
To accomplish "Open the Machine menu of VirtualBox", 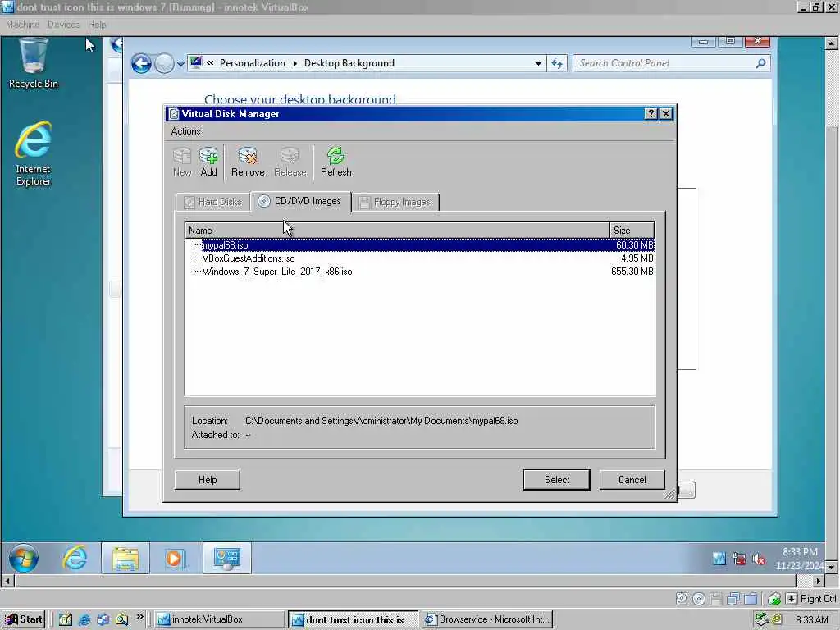I will [22, 25].
